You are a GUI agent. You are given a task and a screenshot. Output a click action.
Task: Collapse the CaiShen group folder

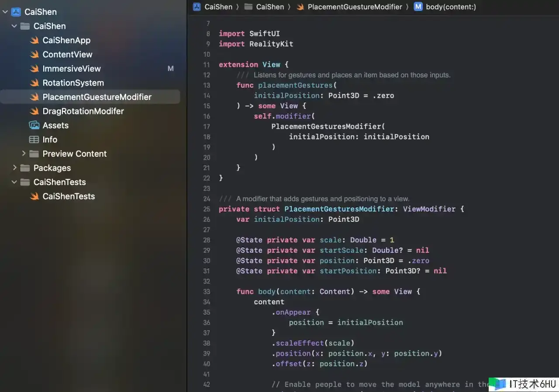14,26
